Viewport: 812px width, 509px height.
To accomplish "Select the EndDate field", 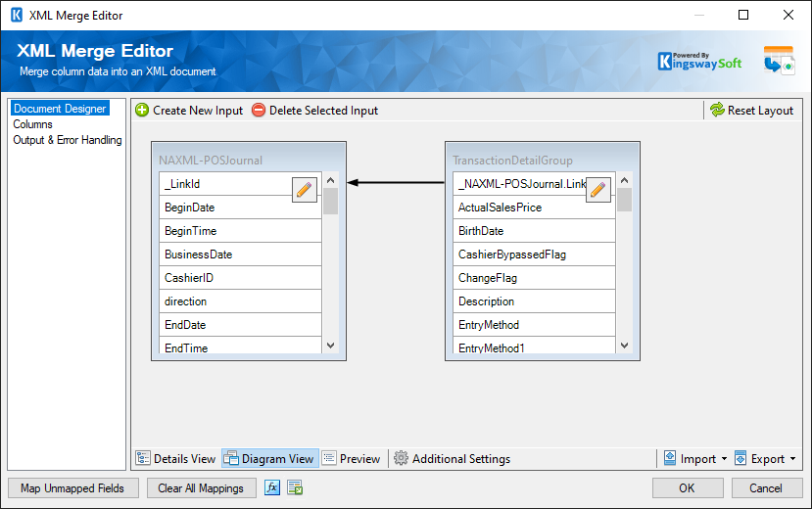I will [x=240, y=325].
